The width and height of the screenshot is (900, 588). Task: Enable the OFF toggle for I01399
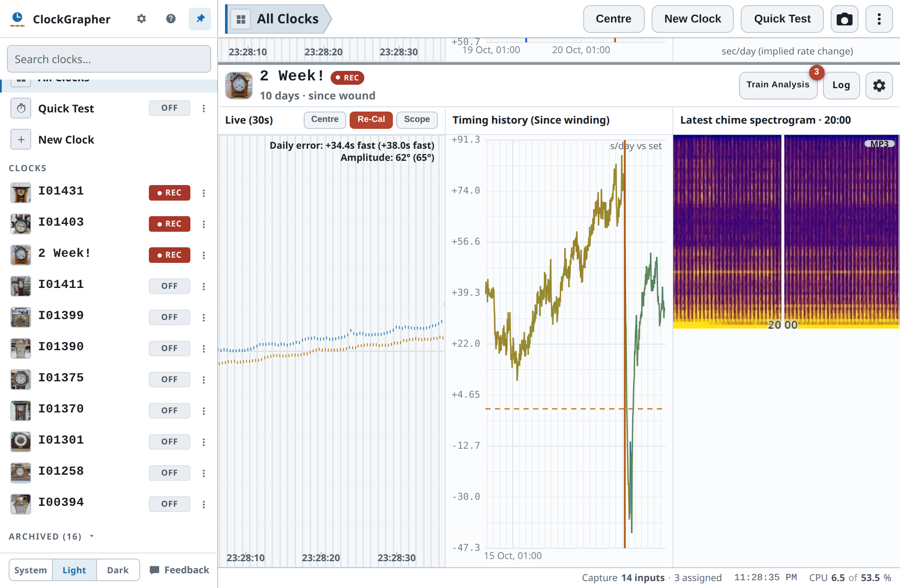170,317
